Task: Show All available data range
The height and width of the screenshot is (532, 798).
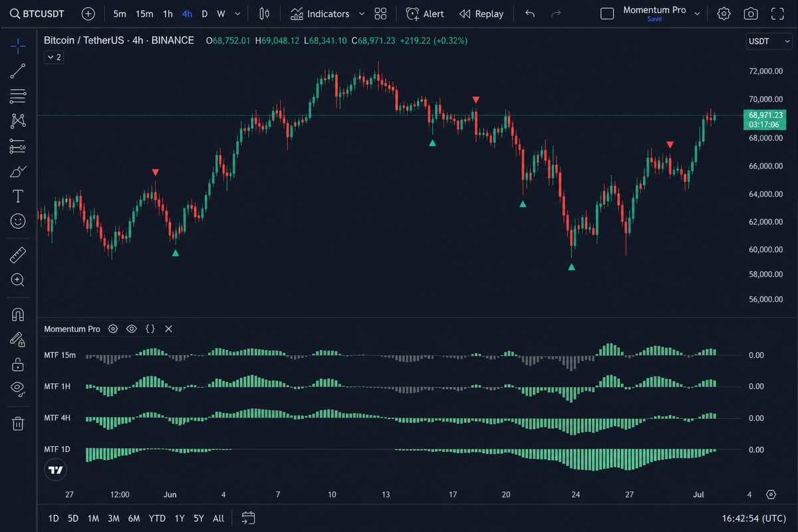Action: pyautogui.click(x=218, y=518)
